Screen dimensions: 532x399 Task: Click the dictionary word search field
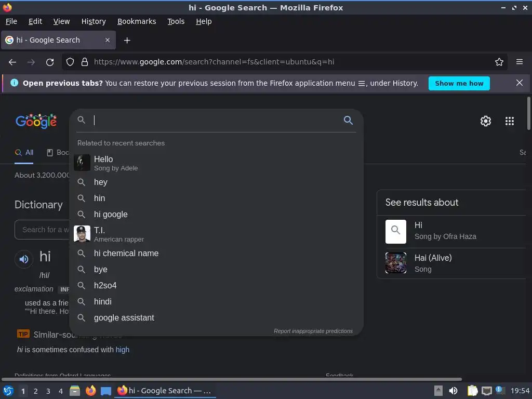(x=43, y=230)
